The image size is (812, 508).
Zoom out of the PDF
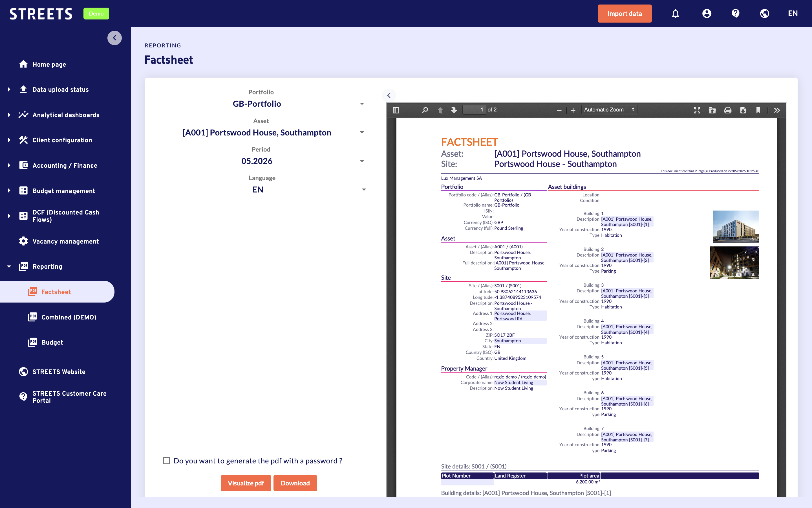point(559,110)
